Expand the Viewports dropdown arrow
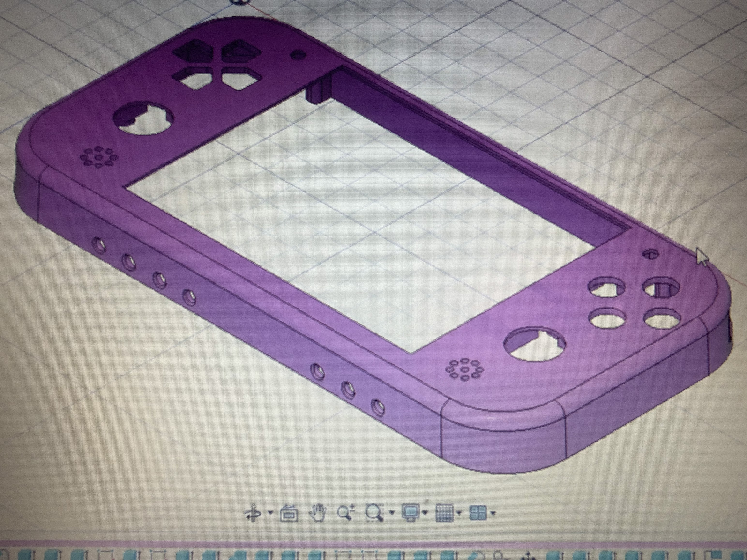Screen dimensions: 747x560 coord(493,513)
